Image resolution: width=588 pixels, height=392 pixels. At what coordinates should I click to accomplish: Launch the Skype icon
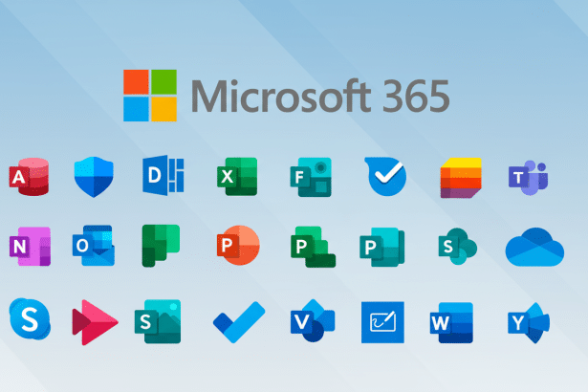tap(30, 318)
